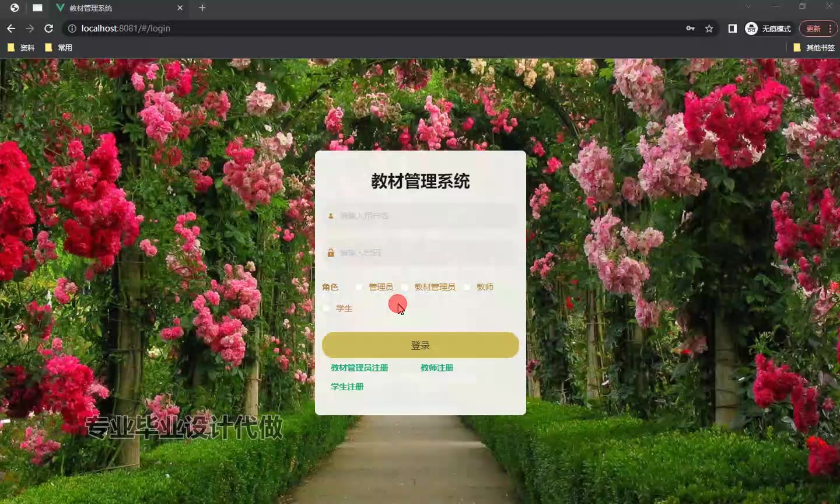Open a new browser tab
This screenshot has width=840, height=504.
tap(202, 8)
